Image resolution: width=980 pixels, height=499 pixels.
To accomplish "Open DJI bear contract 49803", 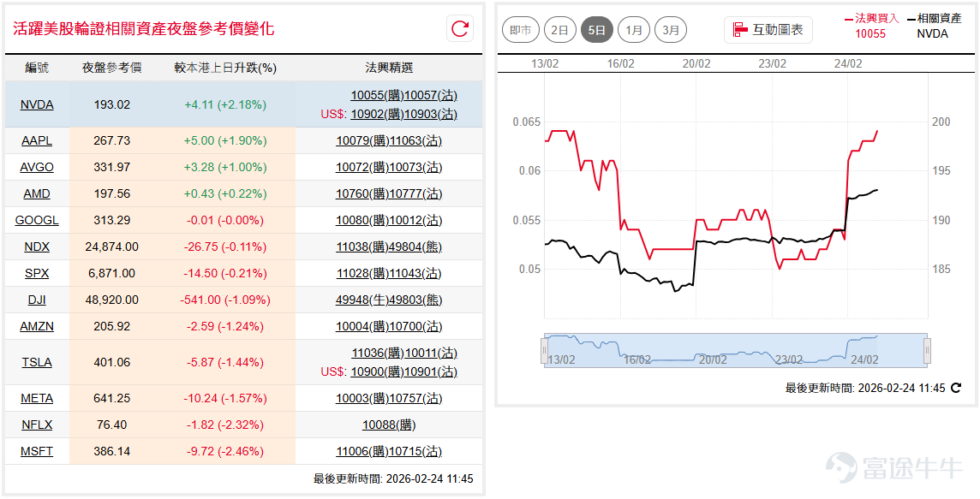I will (x=415, y=300).
